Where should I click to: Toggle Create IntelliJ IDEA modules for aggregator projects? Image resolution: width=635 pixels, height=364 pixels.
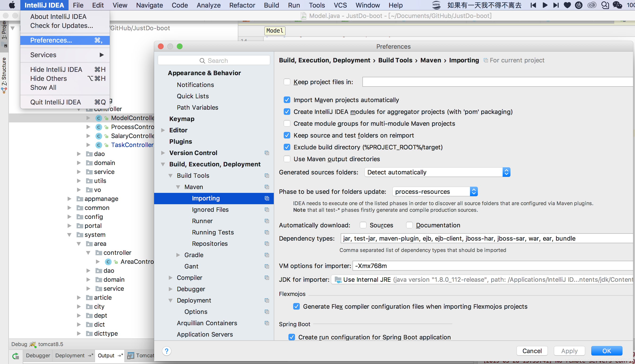point(287,112)
